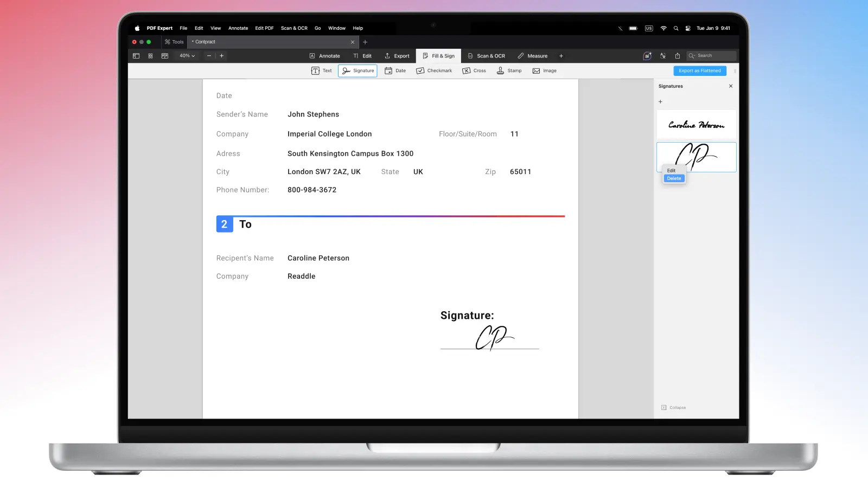
Task: Pick the Checkmark tool
Action: tap(433, 70)
